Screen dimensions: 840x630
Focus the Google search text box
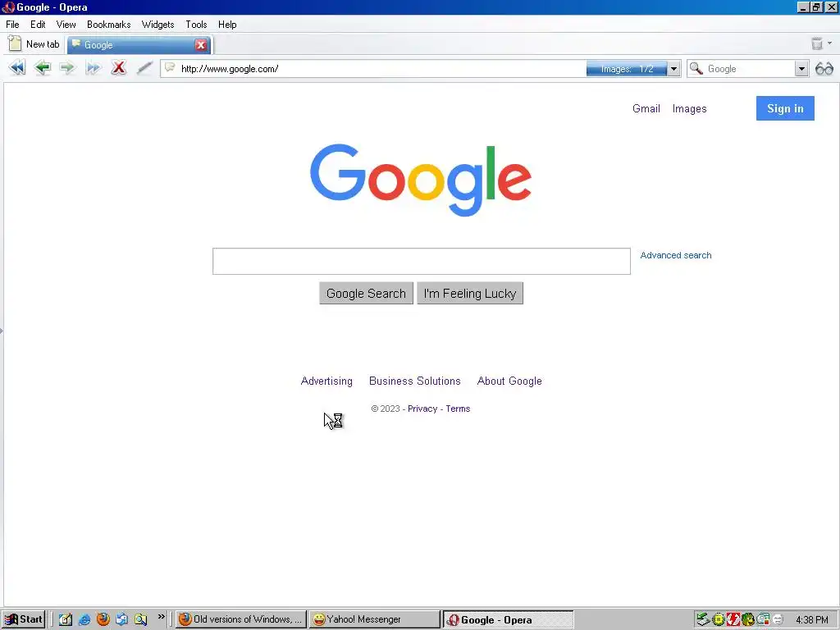[421, 261]
